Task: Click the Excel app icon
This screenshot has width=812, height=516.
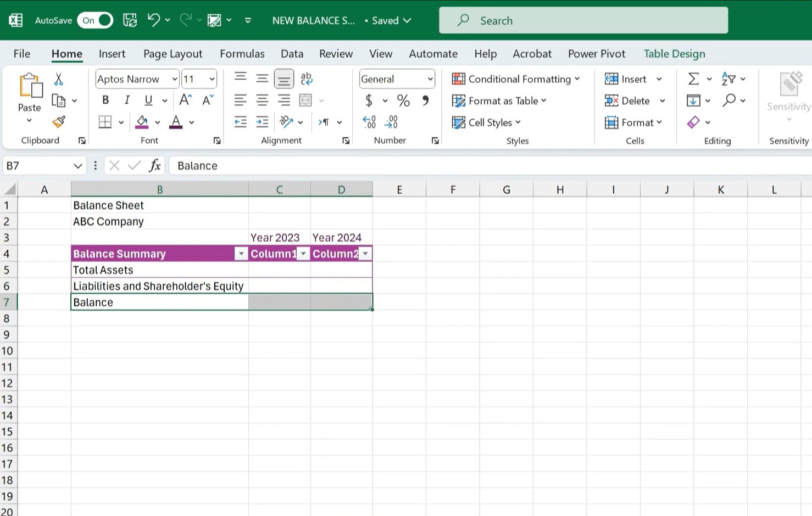Action: pos(16,20)
